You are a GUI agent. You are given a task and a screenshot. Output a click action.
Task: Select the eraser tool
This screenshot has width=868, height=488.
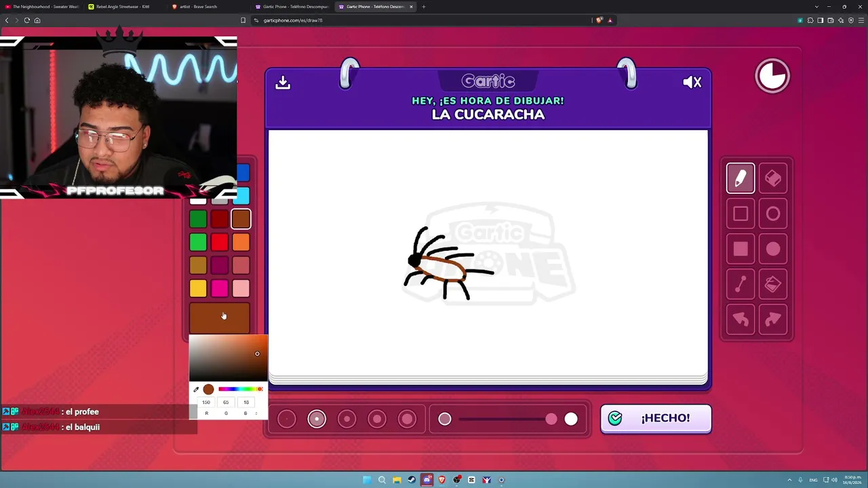click(x=773, y=178)
